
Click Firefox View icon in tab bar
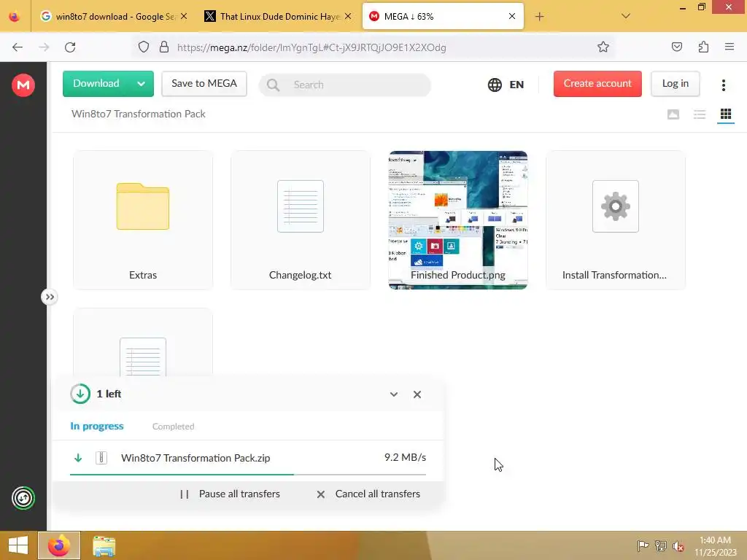point(15,17)
